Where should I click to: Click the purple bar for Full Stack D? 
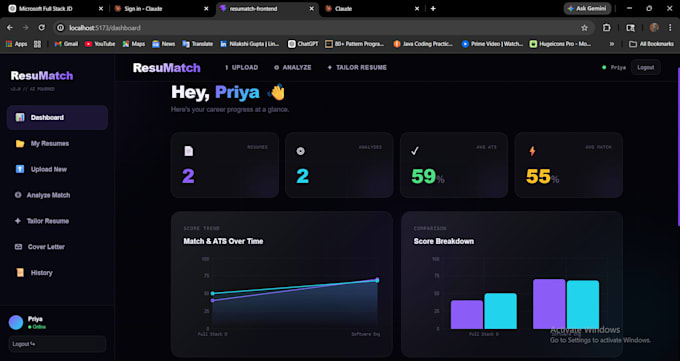point(467,315)
